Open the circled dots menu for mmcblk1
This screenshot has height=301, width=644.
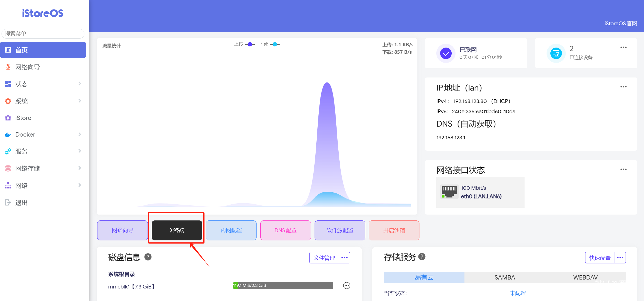[x=346, y=286]
